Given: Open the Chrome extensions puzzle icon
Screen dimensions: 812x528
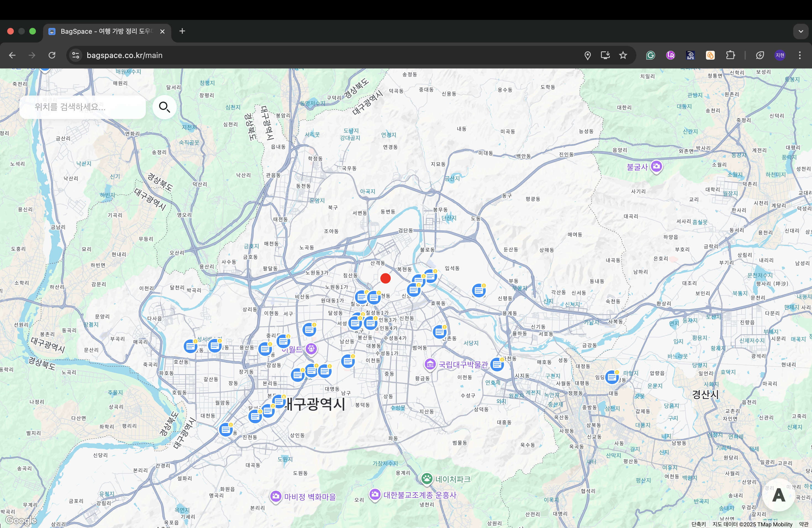Looking at the screenshot, I should 730,55.
